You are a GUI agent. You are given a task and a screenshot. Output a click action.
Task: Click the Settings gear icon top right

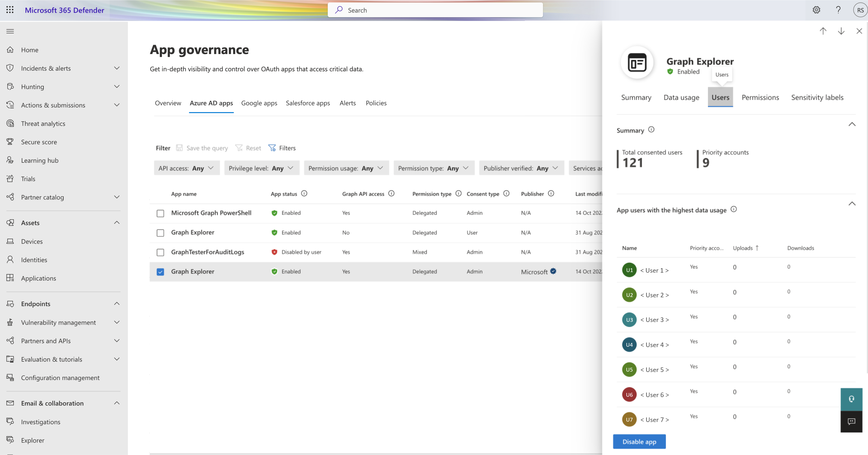coord(816,10)
